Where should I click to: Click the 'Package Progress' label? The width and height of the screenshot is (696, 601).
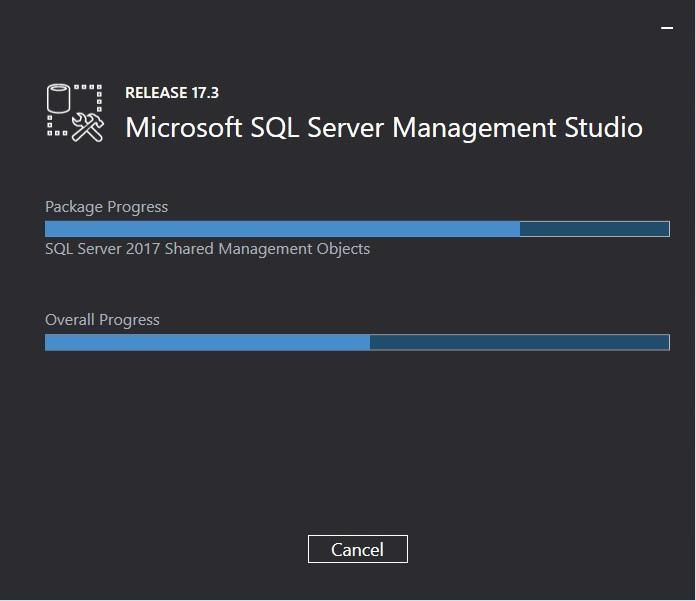[x=107, y=207]
